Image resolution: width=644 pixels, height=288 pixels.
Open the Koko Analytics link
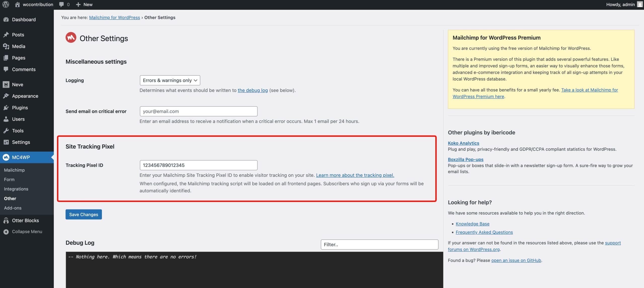click(464, 143)
